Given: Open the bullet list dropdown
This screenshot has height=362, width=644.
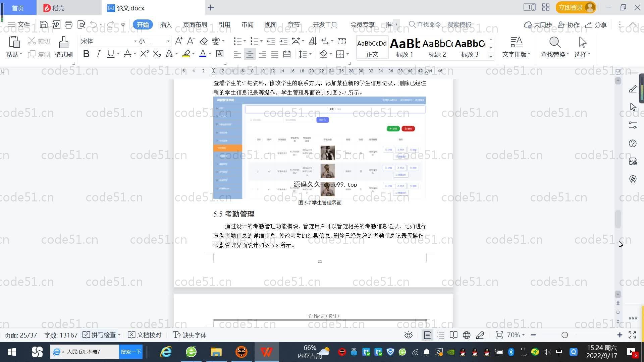Looking at the screenshot, I should click(245, 41).
